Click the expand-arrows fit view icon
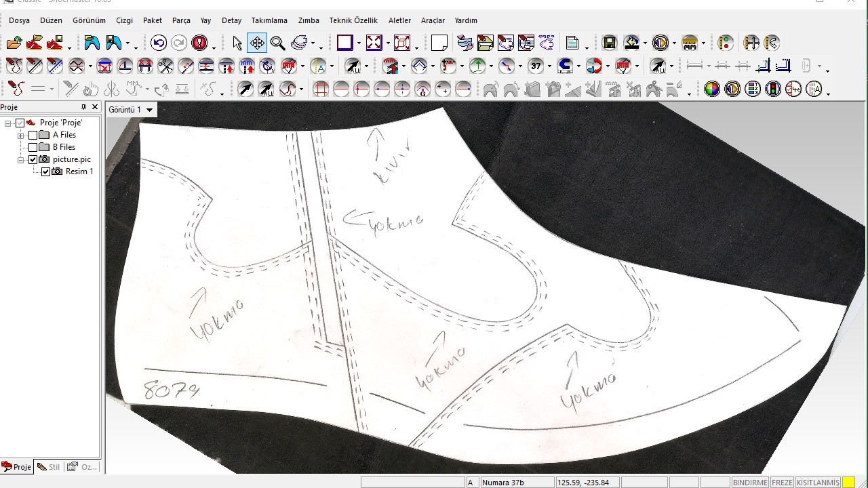 click(374, 43)
